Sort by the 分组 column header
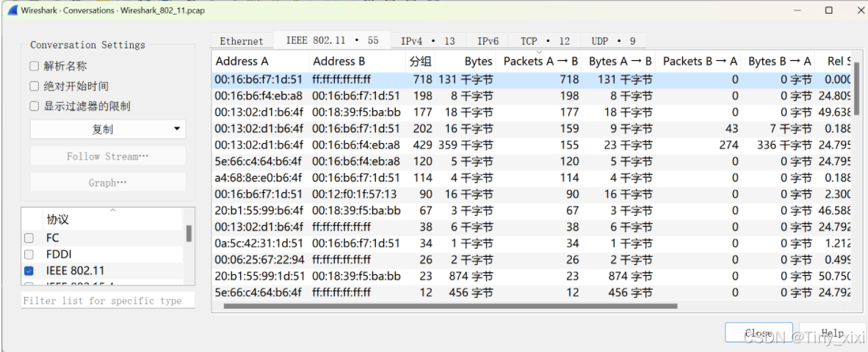The image size is (868, 352). [x=421, y=62]
